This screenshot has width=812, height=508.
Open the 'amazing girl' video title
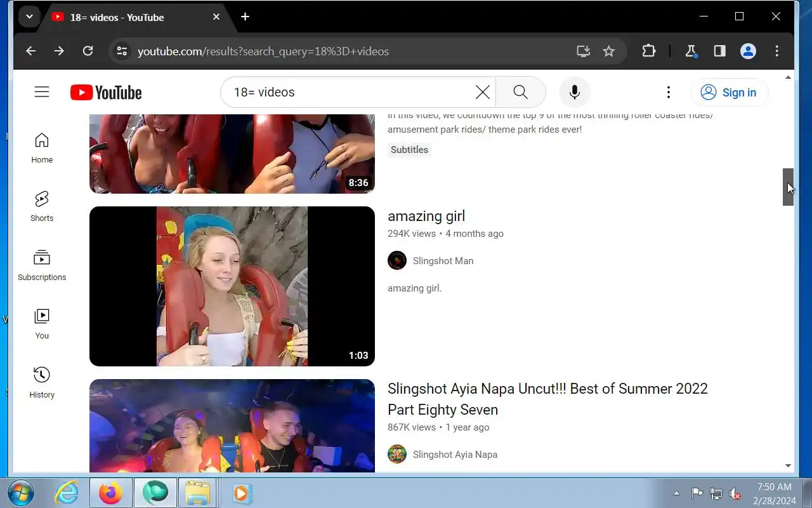(426, 216)
